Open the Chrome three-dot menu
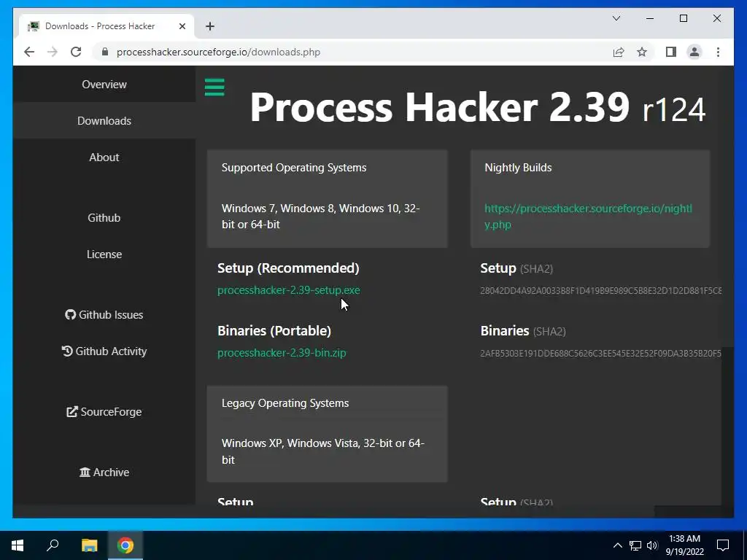 718,52
